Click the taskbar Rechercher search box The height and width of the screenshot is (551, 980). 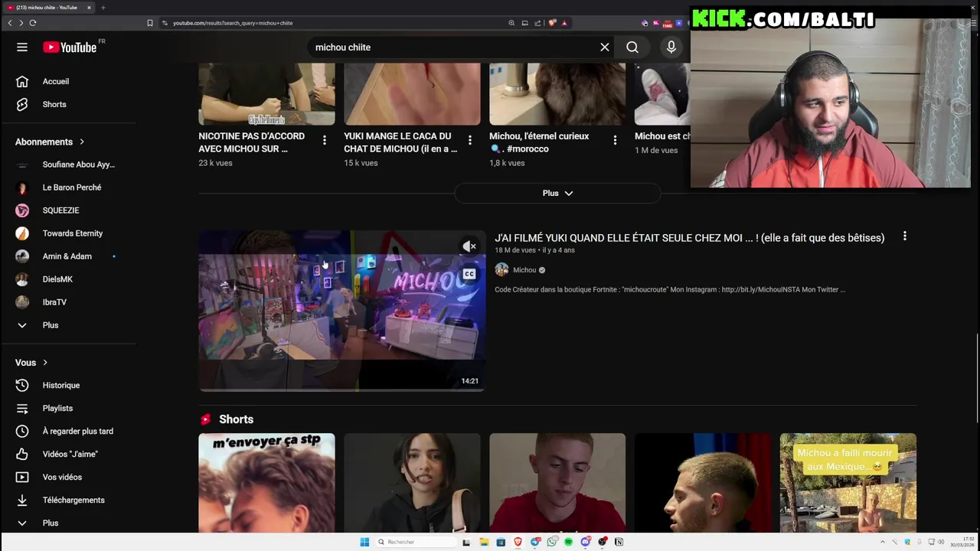414,542
